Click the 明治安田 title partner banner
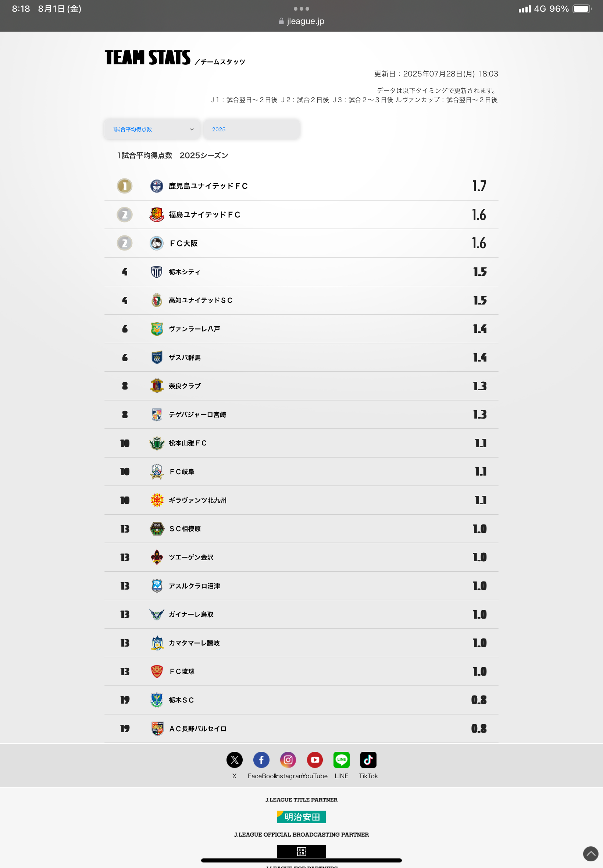The image size is (603, 868). [x=301, y=817]
